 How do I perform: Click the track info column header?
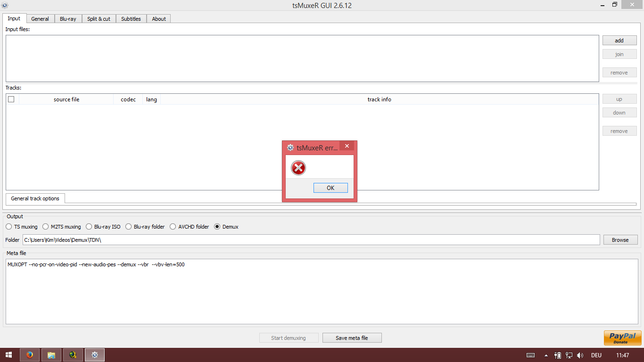click(380, 99)
